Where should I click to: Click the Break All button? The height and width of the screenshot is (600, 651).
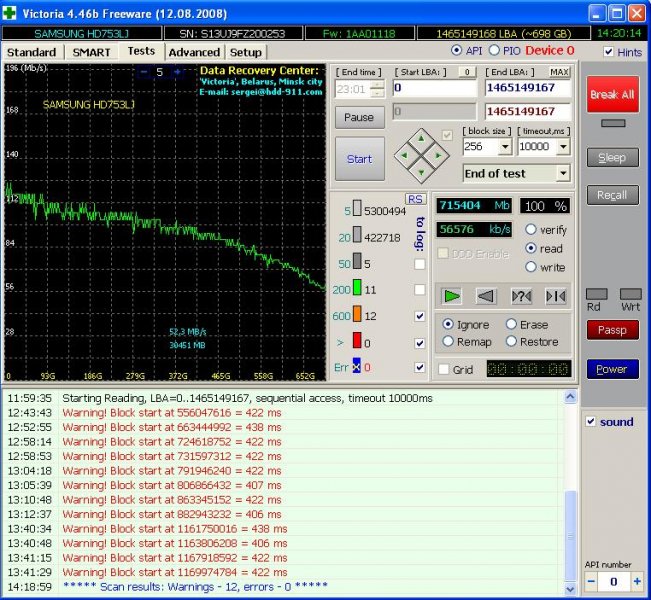[611, 95]
